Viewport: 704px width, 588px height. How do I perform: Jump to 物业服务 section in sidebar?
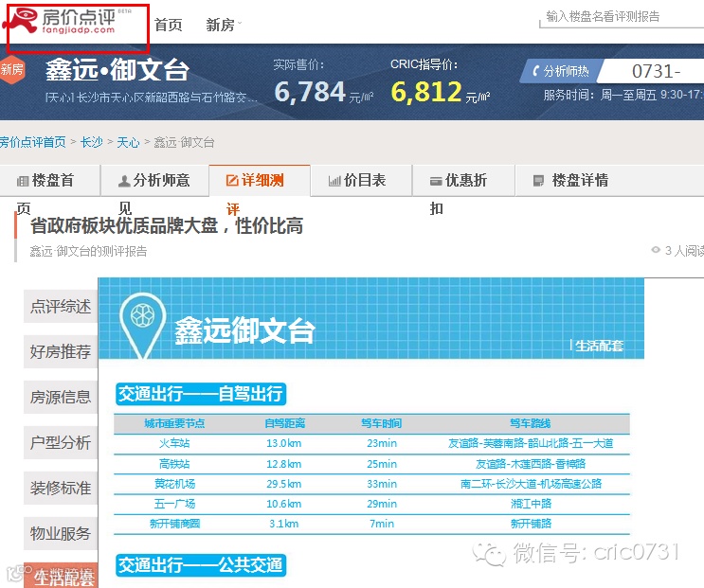point(61,534)
